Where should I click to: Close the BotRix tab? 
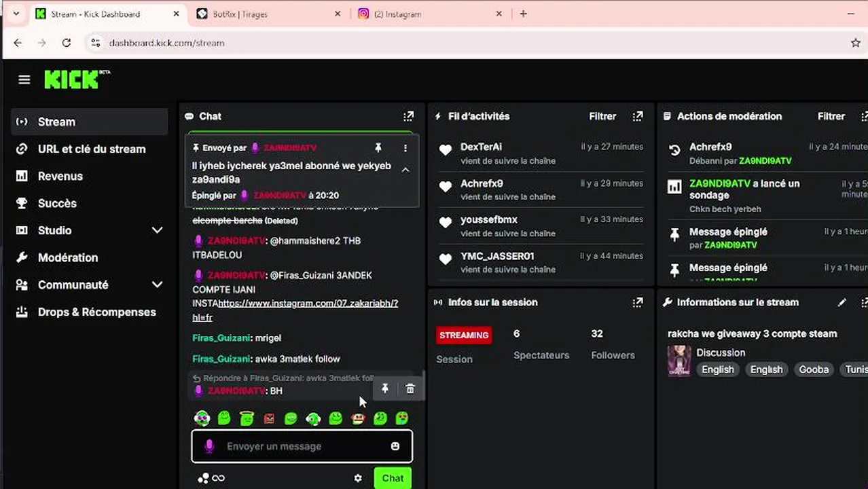click(338, 14)
